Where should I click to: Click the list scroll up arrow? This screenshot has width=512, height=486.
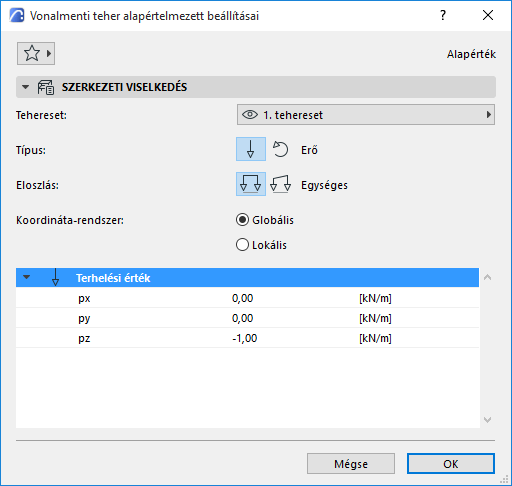tap(487, 277)
